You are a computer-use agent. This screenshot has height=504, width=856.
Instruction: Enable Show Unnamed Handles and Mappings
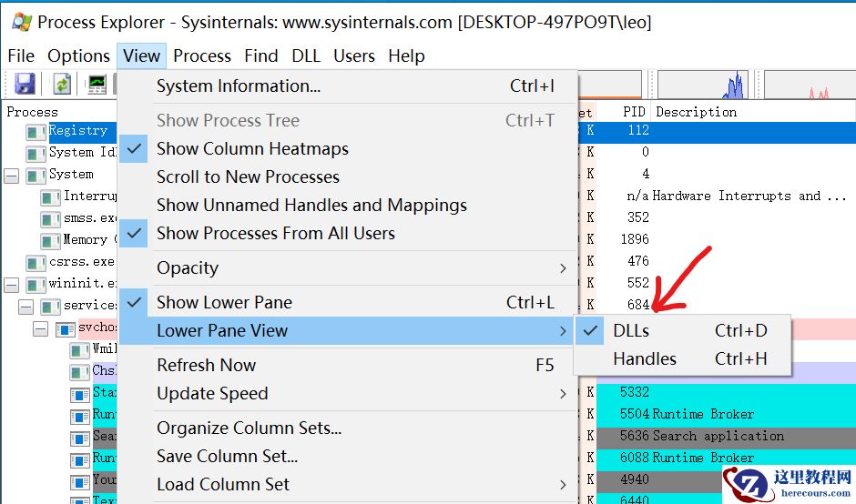348,205
